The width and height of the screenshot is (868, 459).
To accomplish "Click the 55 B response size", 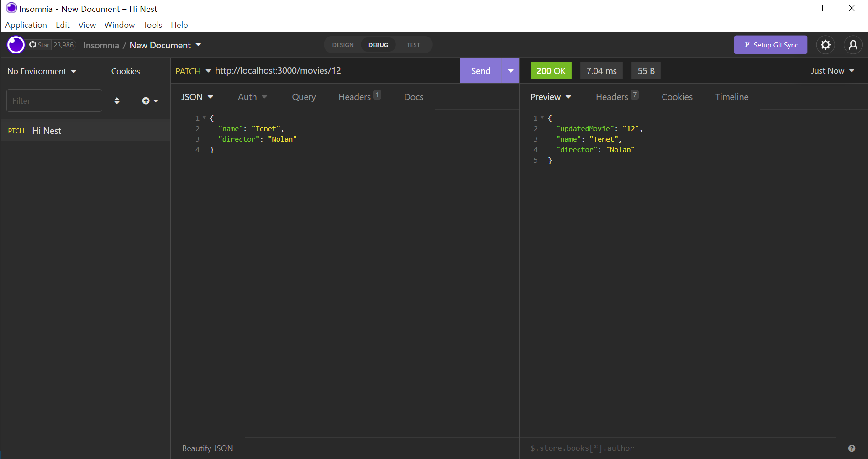I will [x=646, y=71].
